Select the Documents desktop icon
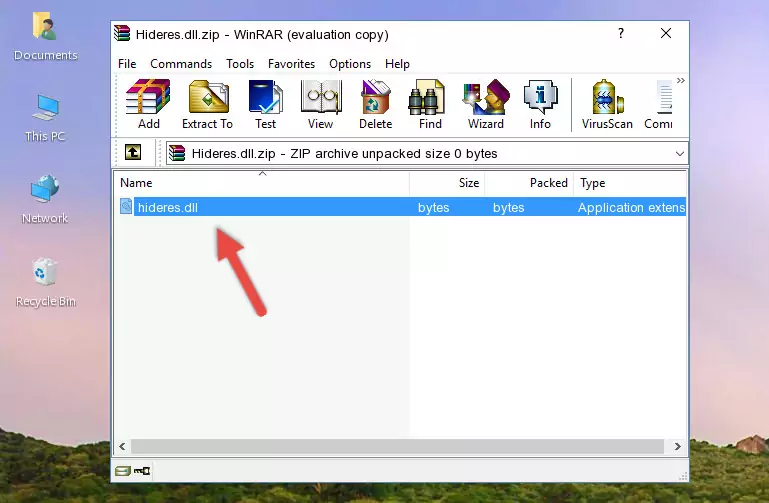Image resolution: width=769 pixels, height=503 pixels. tap(46, 36)
